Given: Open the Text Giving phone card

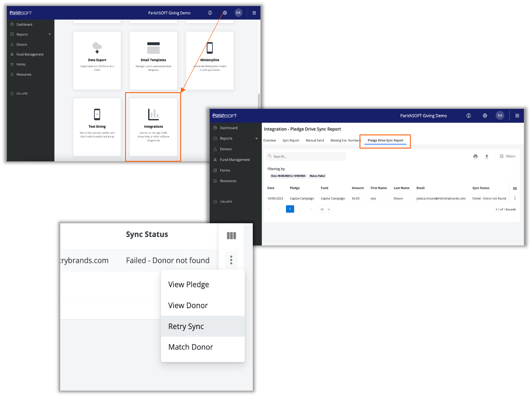Looking at the screenshot, I should point(97,127).
